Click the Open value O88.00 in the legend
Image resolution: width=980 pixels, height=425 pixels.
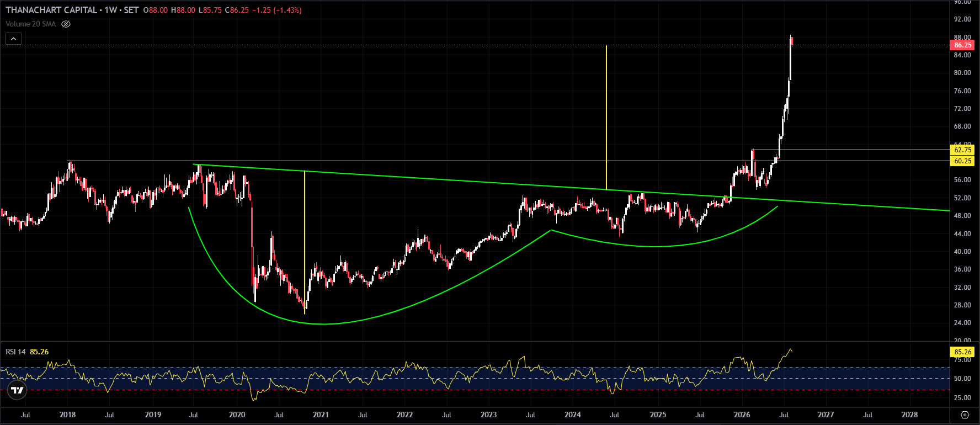point(155,10)
